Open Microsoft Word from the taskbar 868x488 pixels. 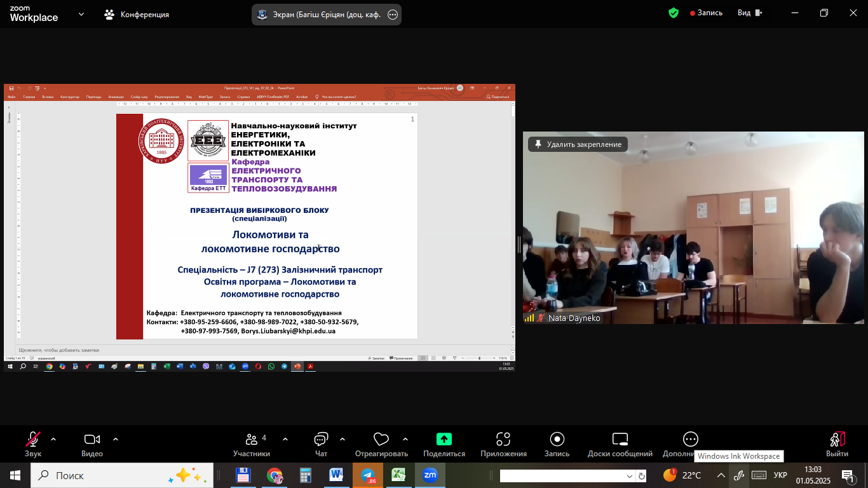[336, 475]
